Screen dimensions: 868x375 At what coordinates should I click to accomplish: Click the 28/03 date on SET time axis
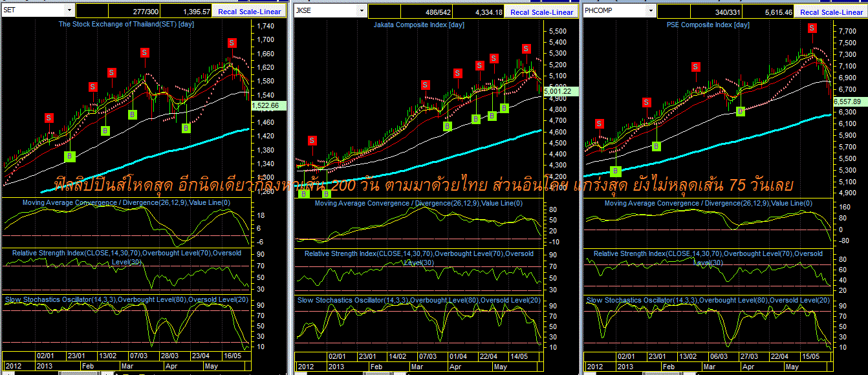coord(170,356)
